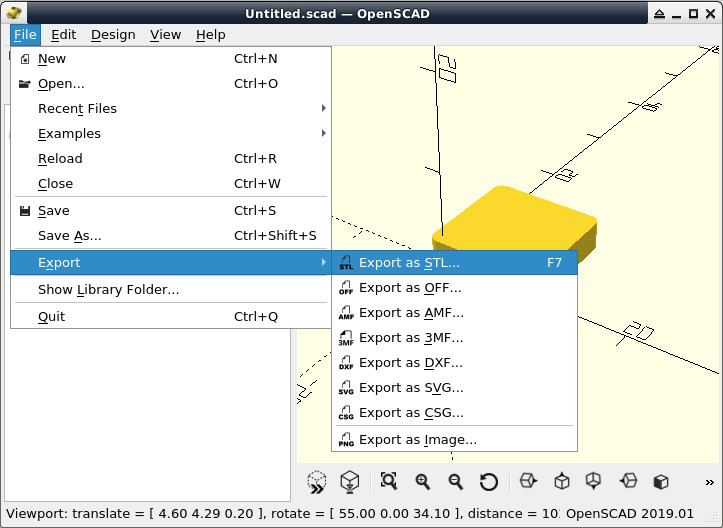Switch to Right view cube icon
Viewport: 723px width, 528px height.
(x=528, y=481)
